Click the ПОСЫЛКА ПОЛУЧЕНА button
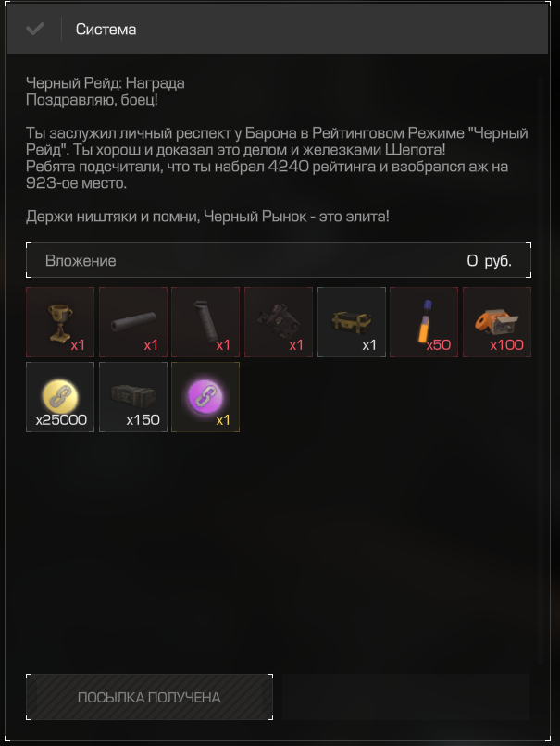The image size is (560, 746). click(149, 697)
